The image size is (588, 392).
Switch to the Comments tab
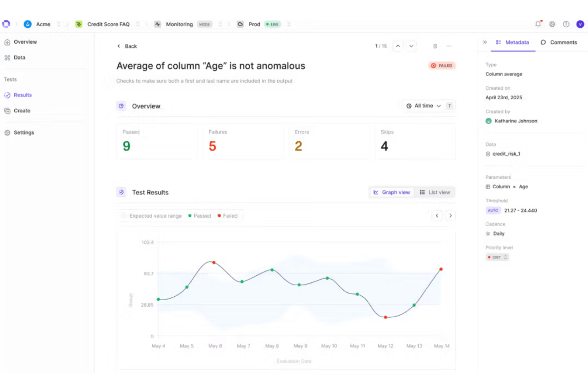559,42
